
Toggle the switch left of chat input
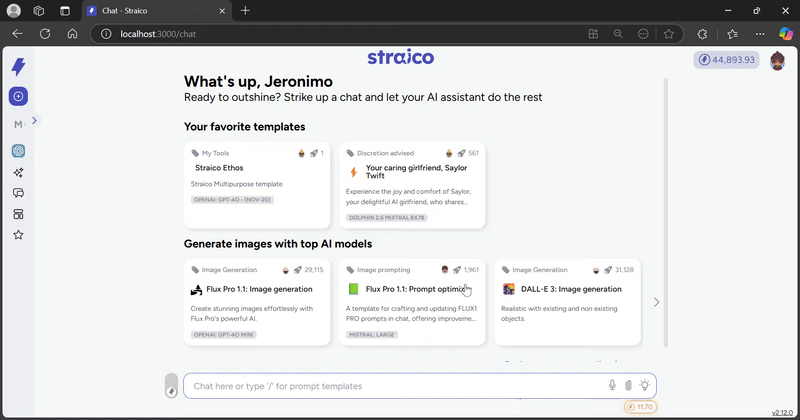click(171, 385)
